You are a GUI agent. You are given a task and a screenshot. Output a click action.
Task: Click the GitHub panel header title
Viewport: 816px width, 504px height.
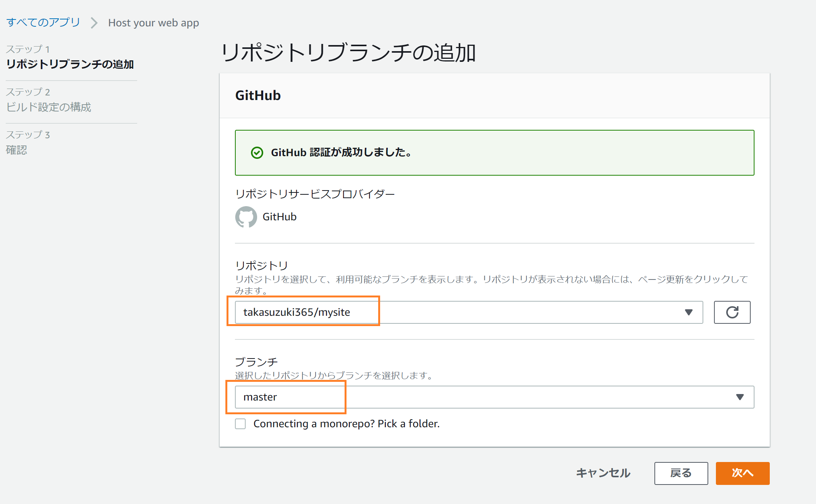click(x=258, y=95)
